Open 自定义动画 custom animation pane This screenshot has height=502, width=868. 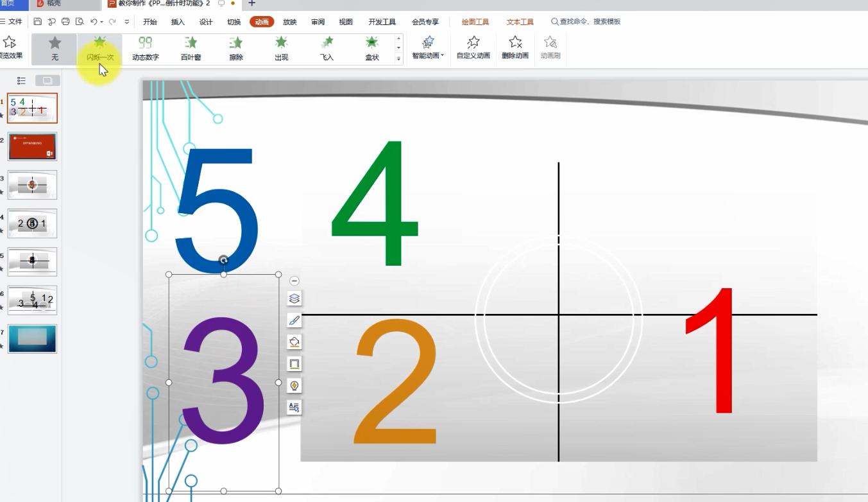coord(473,48)
